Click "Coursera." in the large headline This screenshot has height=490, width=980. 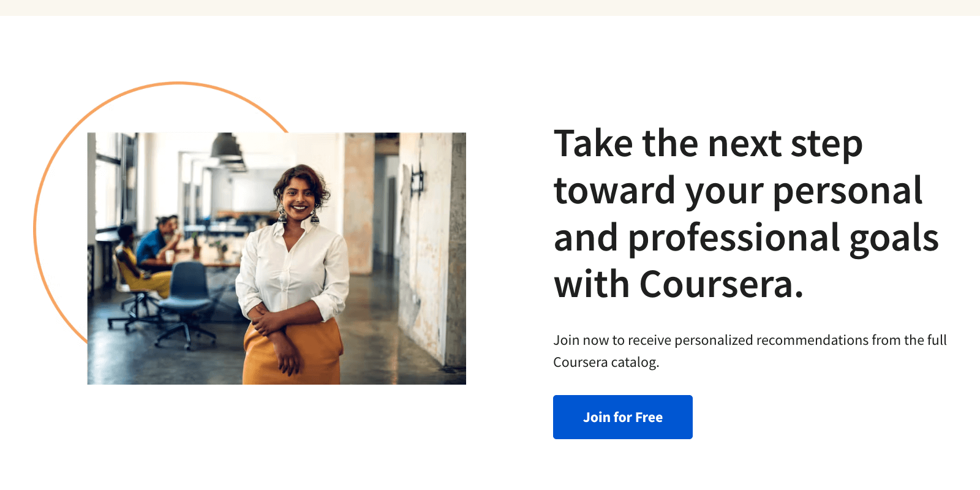721,285
